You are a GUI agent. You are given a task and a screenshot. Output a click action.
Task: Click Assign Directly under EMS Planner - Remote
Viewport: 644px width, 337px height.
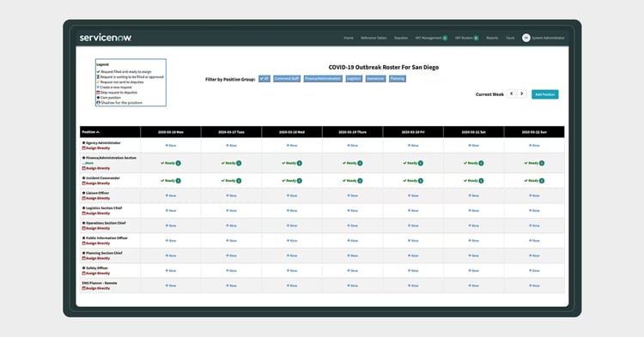coord(98,288)
